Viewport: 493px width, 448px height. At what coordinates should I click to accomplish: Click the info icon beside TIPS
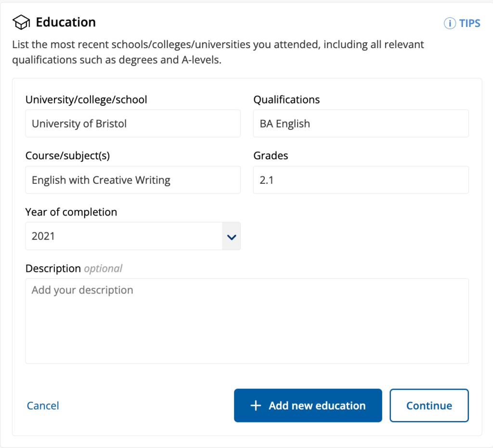pos(450,23)
